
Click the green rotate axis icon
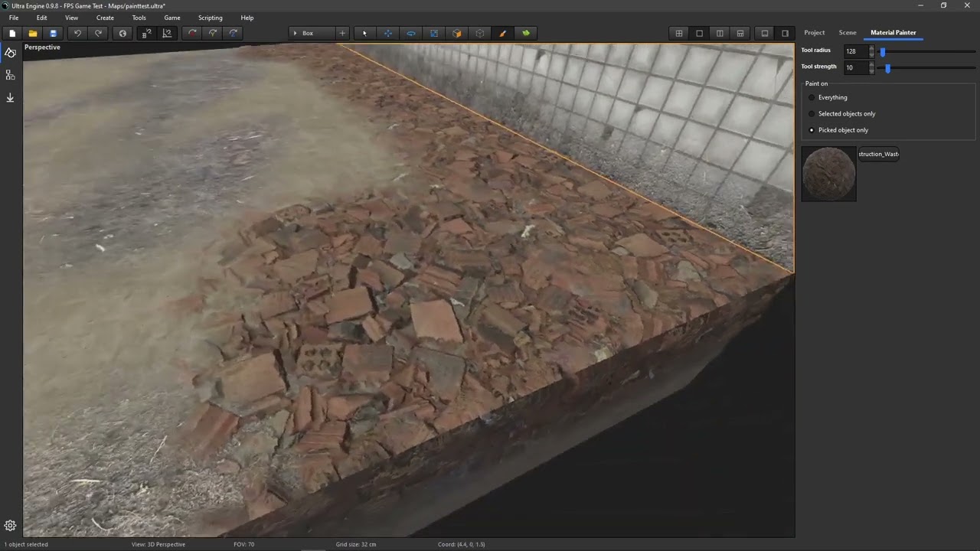pos(213,33)
